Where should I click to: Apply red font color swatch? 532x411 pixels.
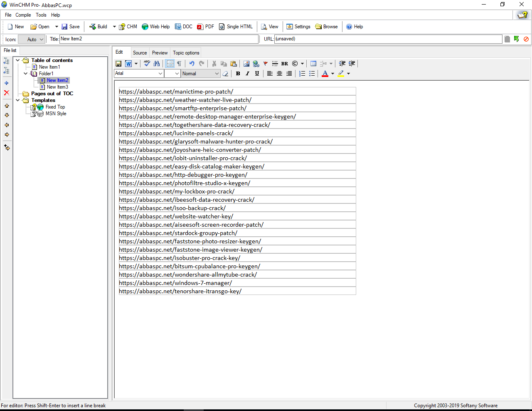[325, 74]
